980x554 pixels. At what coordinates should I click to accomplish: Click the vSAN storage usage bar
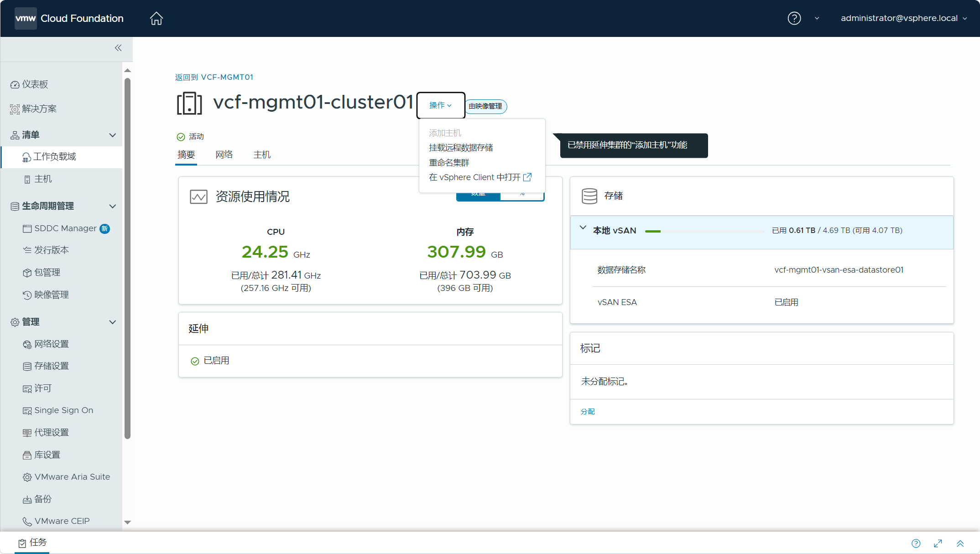(704, 231)
